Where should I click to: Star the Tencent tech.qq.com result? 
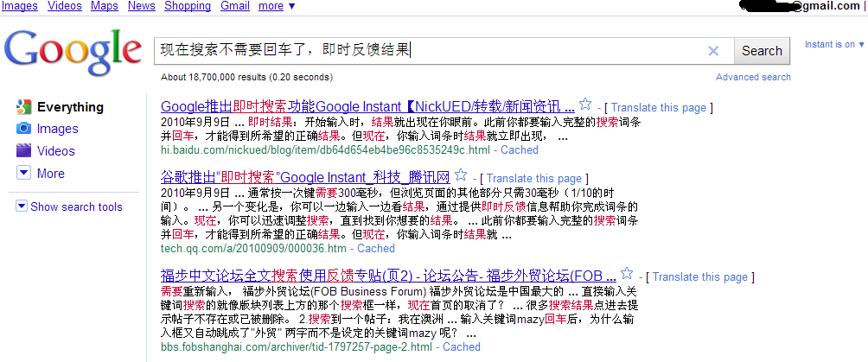point(461,175)
